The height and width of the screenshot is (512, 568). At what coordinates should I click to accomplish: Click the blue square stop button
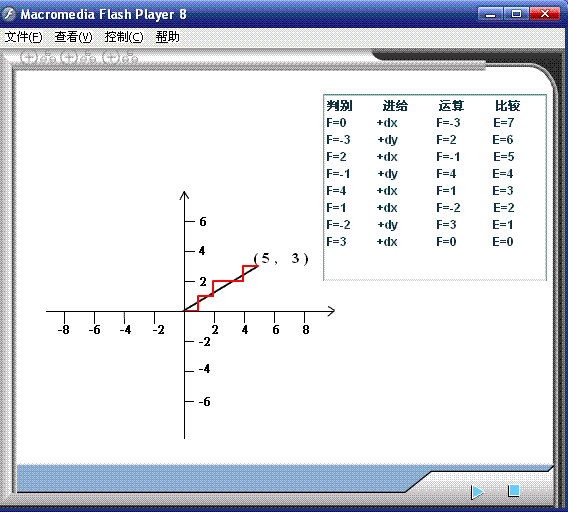[514, 491]
